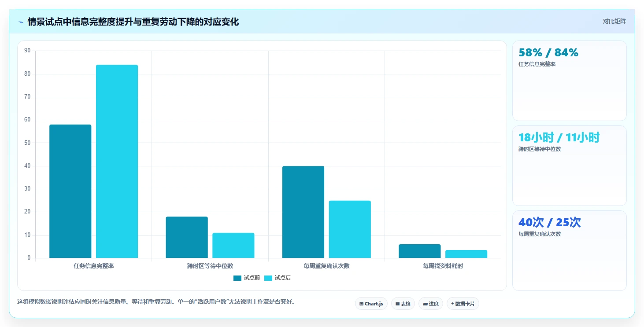The width and height of the screenshot is (644, 327).
Task: Select the 试点前 bar for 每周重复确认次数
Action: pyautogui.click(x=303, y=212)
